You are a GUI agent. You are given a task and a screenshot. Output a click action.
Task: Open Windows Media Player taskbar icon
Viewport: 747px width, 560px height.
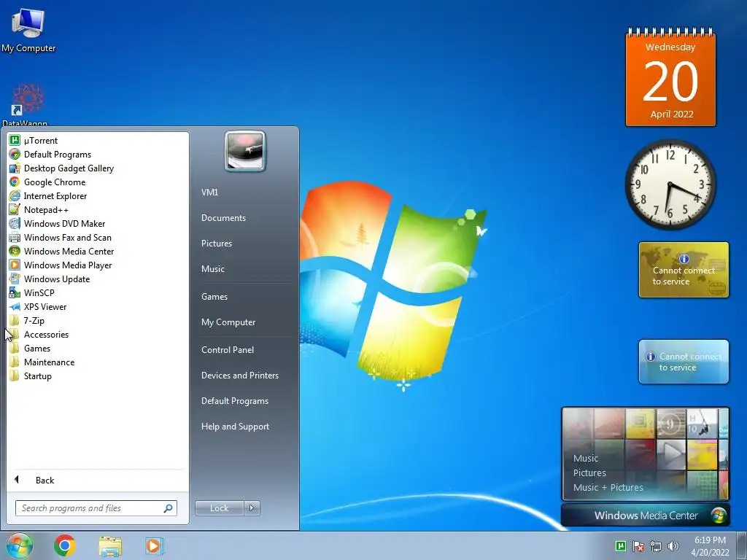coord(154,545)
